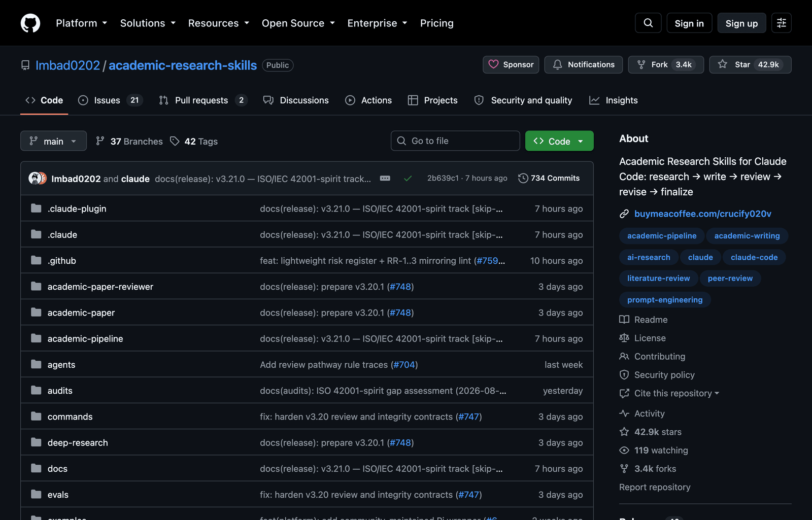Switch to the Issues tab
The image size is (812, 520).
(110, 100)
